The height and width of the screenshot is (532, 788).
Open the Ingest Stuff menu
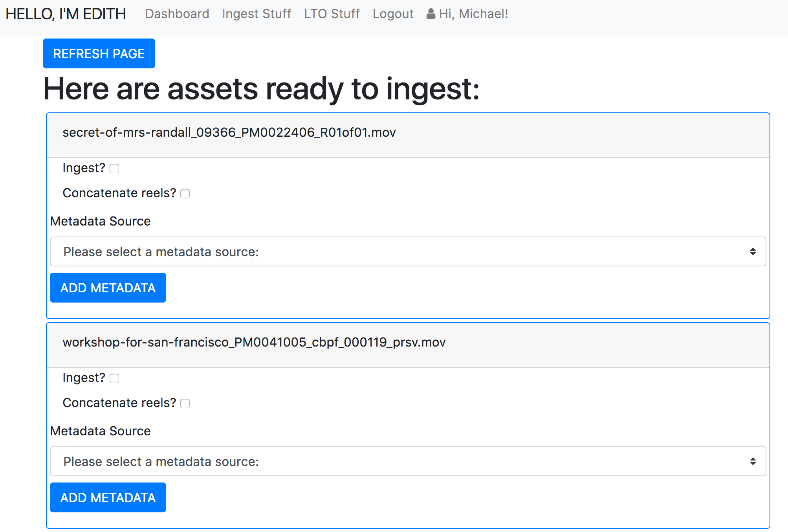pyautogui.click(x=257, y=14)
